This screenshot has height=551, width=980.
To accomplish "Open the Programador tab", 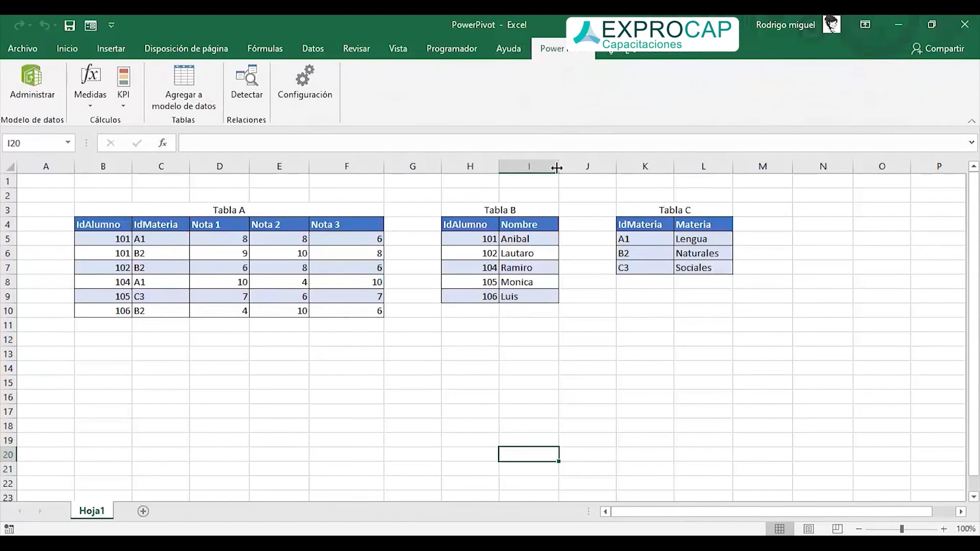I will tap(452, 48).
